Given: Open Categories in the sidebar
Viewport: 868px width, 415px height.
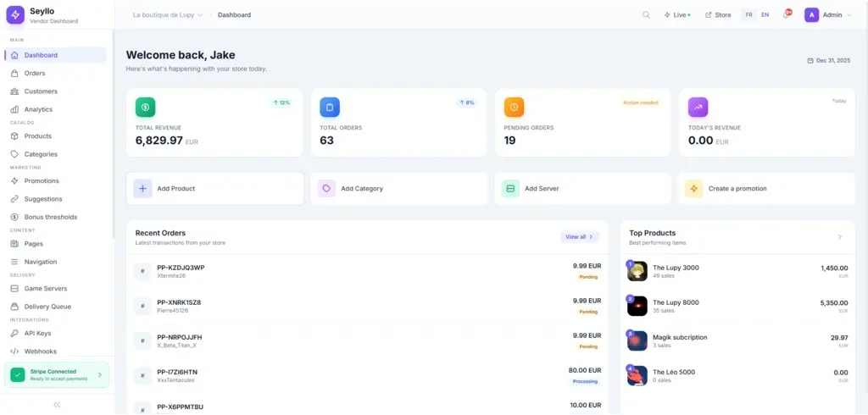Looking at the screenshot, I should [x=55, y=154].
